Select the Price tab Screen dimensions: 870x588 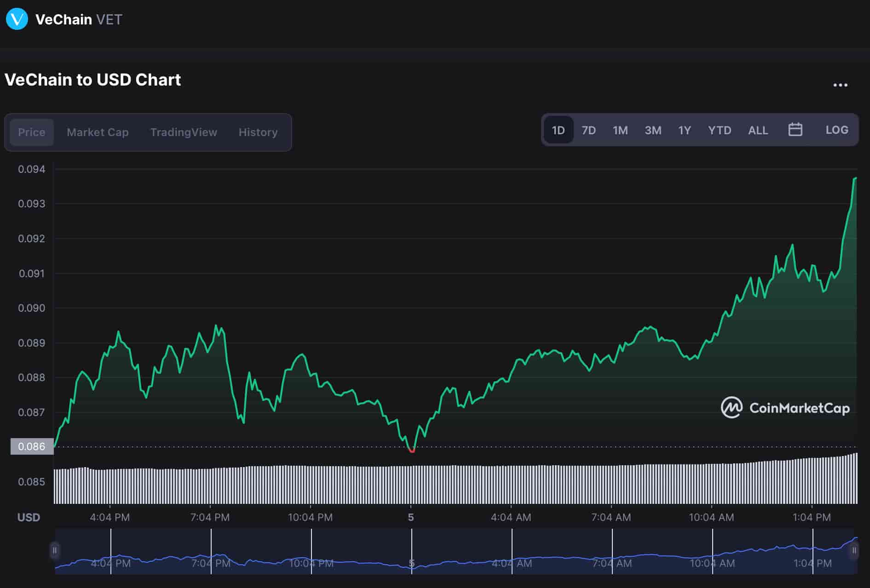31,132
